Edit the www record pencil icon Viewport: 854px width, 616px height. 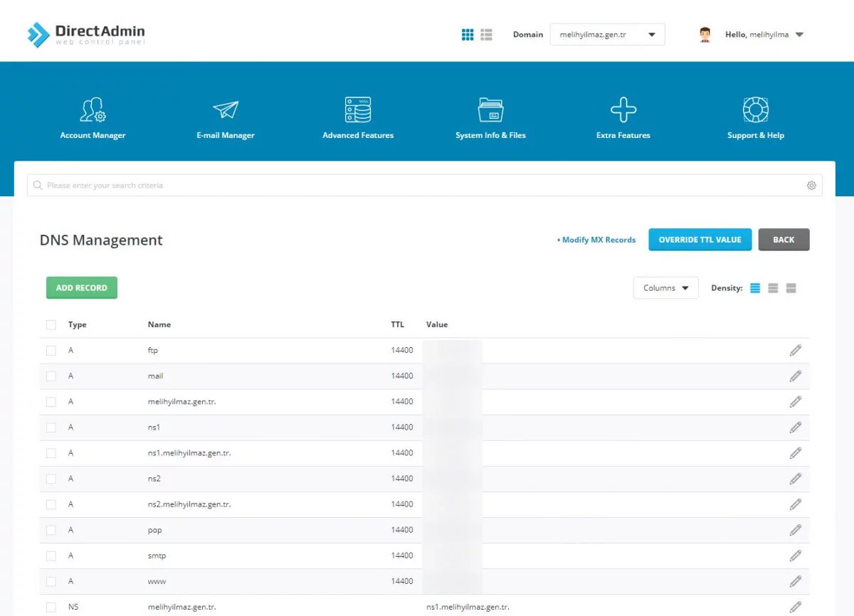click(x=796, y=580)
